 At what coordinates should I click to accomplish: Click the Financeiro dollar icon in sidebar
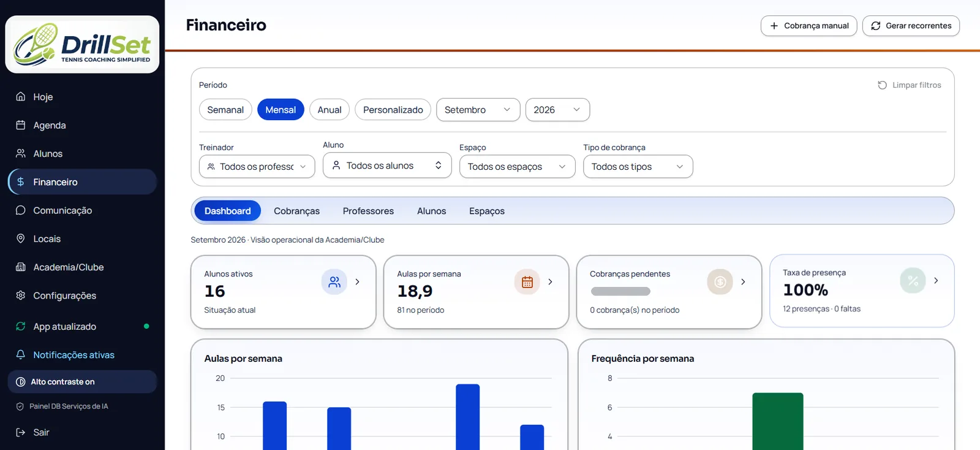click(21, 181)
